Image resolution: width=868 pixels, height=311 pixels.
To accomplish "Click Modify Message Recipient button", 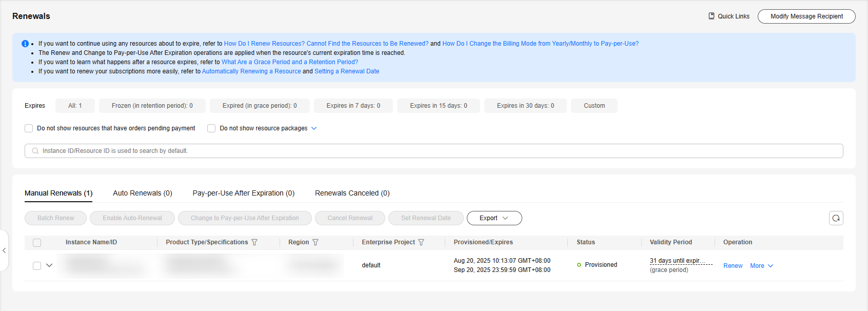I will click(x=806, y=16).
